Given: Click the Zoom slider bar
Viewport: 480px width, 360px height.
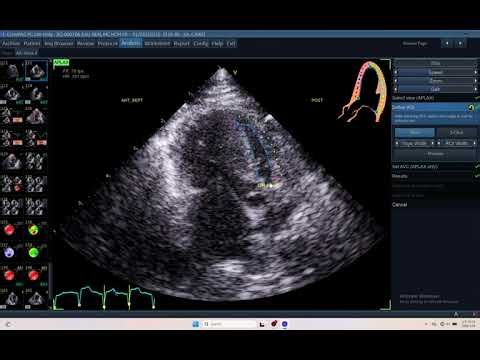Looking at the screenshot, I should (435, 81).
